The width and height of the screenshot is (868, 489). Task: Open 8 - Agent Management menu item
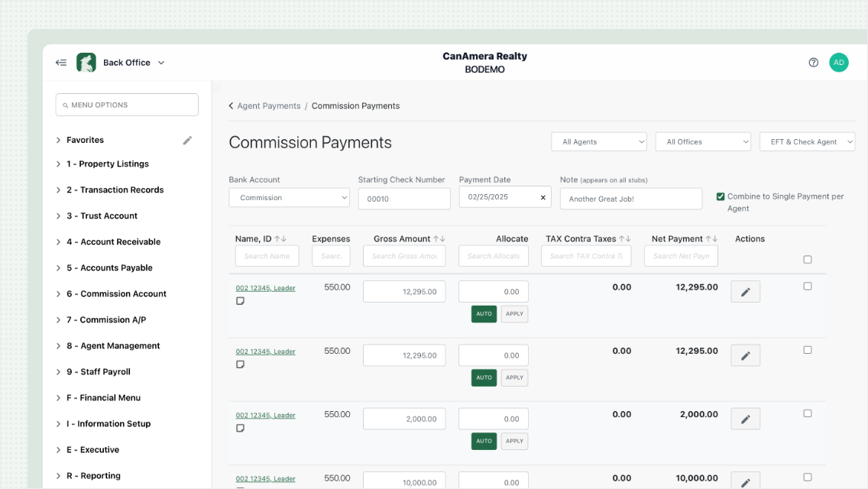(x=114, y=346)
